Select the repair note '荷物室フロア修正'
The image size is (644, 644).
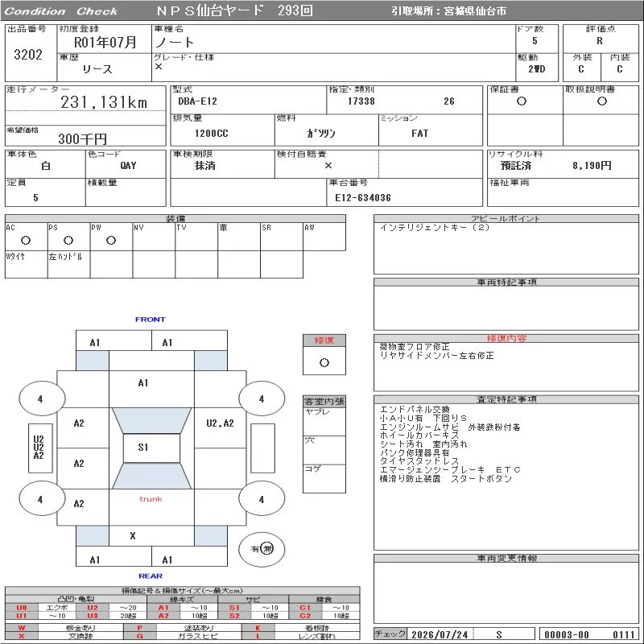415,347
